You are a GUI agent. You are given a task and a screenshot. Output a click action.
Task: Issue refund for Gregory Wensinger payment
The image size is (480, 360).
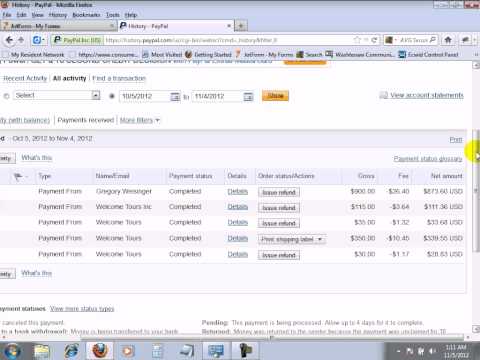[x=279, y=192]
